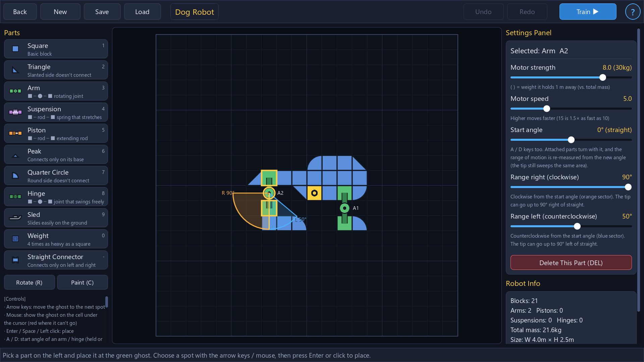644x362 pixels.
Task: Choose the Peak part icon
Action: pyautogui.click(x=15, y=156)
